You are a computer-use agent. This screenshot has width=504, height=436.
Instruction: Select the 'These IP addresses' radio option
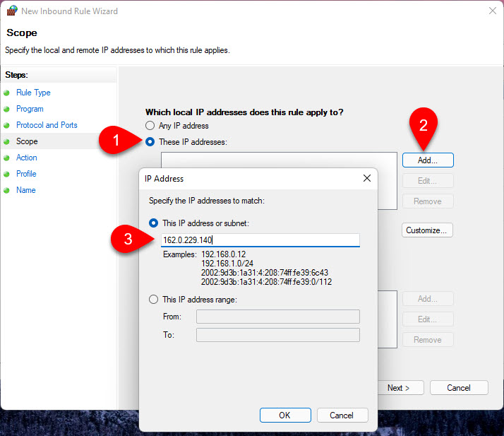click(x=150, y=142)
